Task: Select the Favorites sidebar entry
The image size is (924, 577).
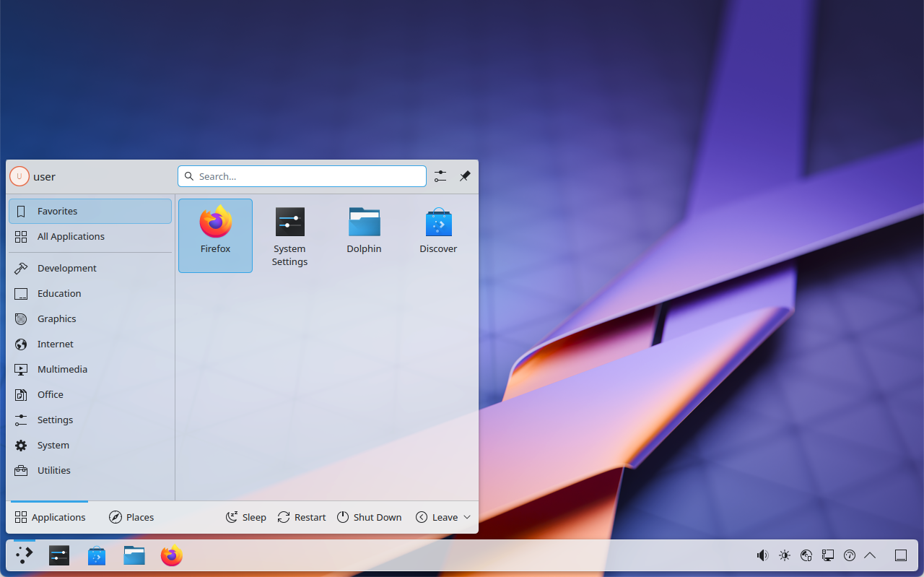Action: pos(57,211)
